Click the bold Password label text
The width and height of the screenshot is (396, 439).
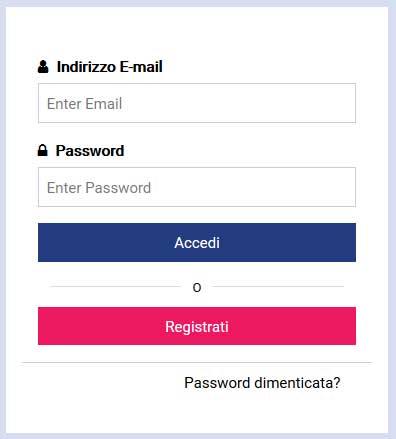[x=90, y=151]
